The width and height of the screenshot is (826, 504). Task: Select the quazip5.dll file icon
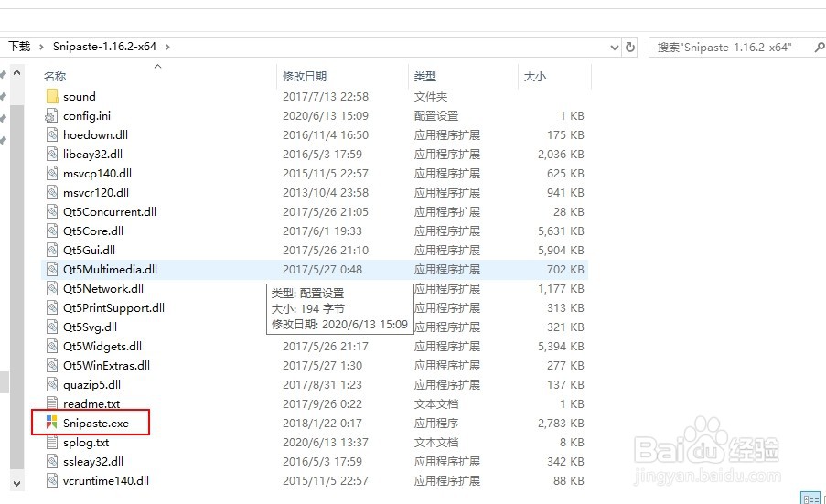(51, 385)
